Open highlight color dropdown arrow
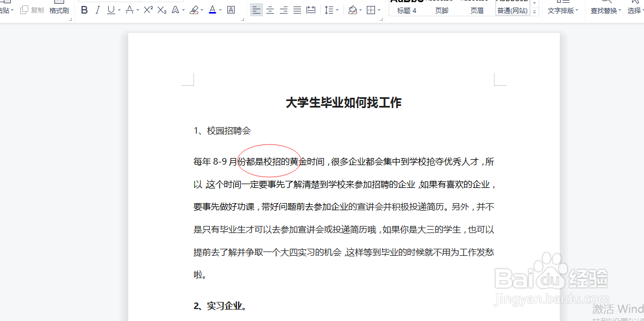 [203, 10]
